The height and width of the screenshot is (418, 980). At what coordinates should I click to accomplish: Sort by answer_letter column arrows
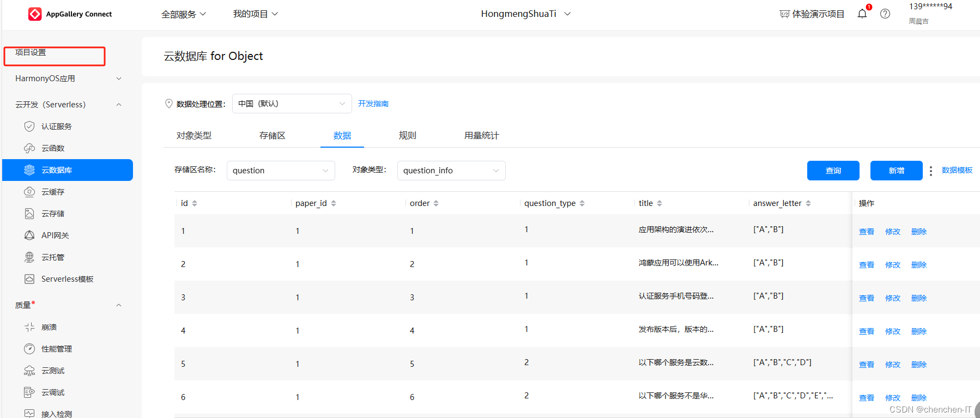808,203
